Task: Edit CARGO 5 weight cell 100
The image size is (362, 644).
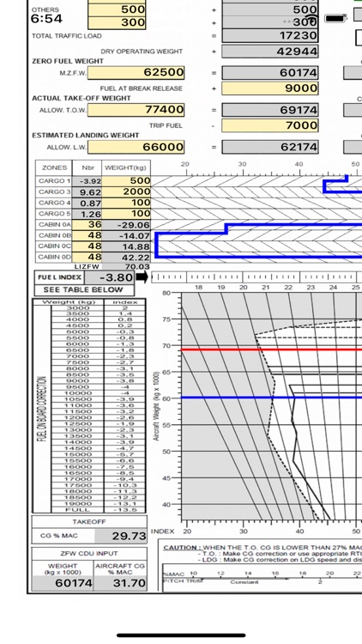Action: [126, 214]
